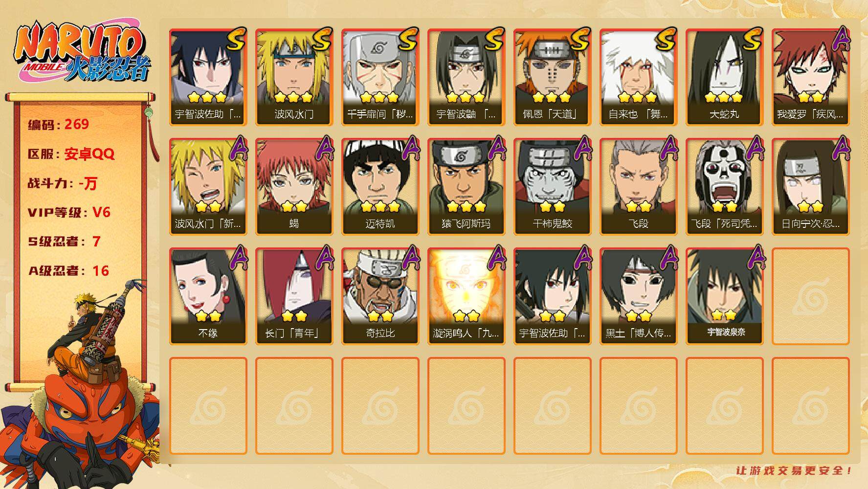The image size is (868, 489).
Task: Click the 飞段「死司凭血」 masked card
Action: point(724,187)
